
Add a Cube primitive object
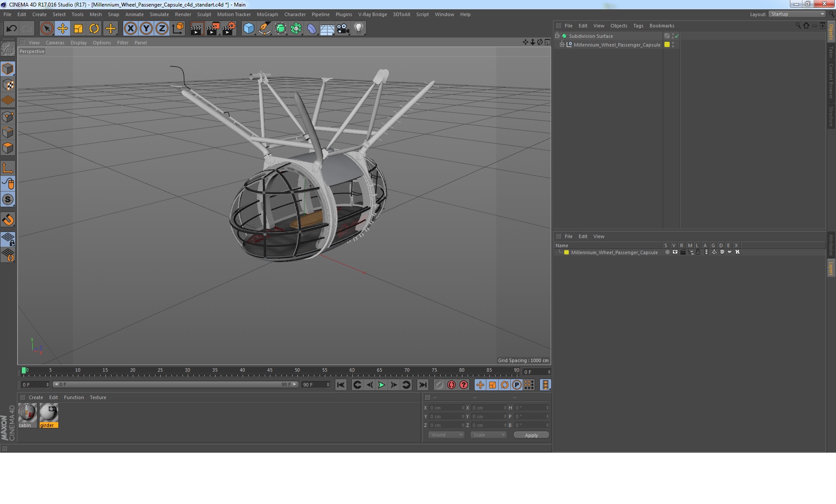[x=249, y=29]
